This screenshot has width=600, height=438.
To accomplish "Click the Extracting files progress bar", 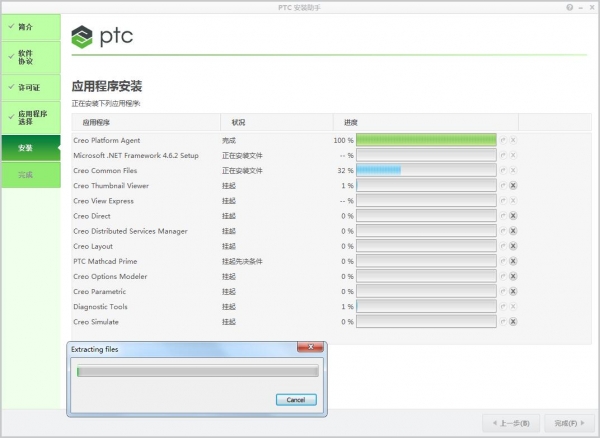I will (198, 371).
